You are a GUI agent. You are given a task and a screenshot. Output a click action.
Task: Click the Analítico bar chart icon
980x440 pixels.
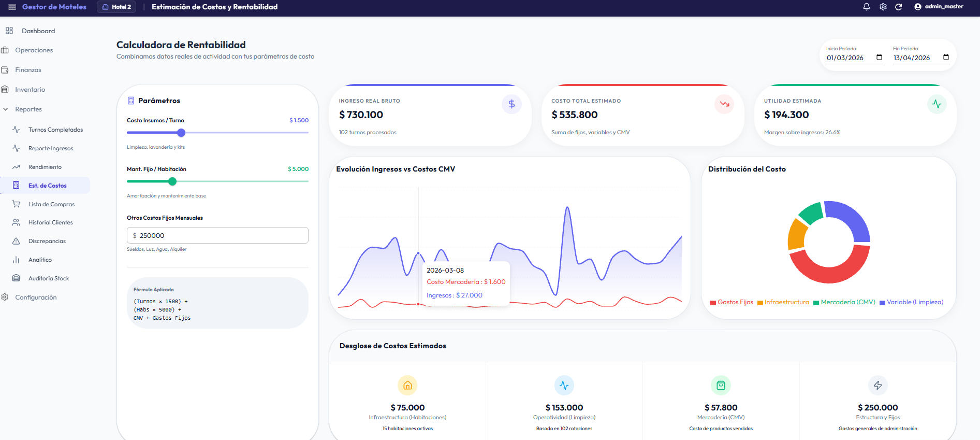[x=16, y=260]
